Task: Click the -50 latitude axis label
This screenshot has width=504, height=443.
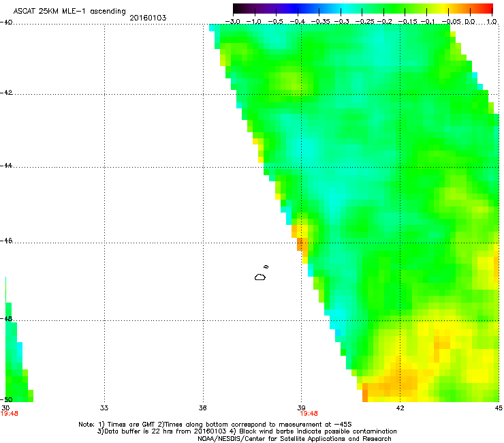Action: (6, 399)
